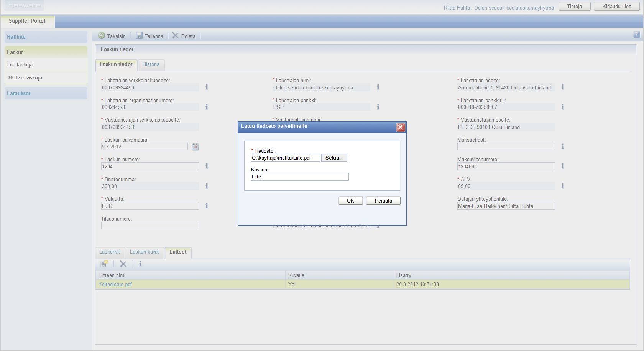The height and width of the screenshot is (351, 644).
Task: Show info for Bruttosumma
Action: click(207, 186)
